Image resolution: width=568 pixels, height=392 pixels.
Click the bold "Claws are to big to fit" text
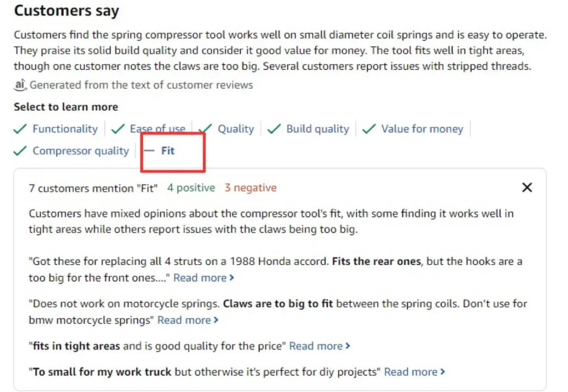coord(279,304)
